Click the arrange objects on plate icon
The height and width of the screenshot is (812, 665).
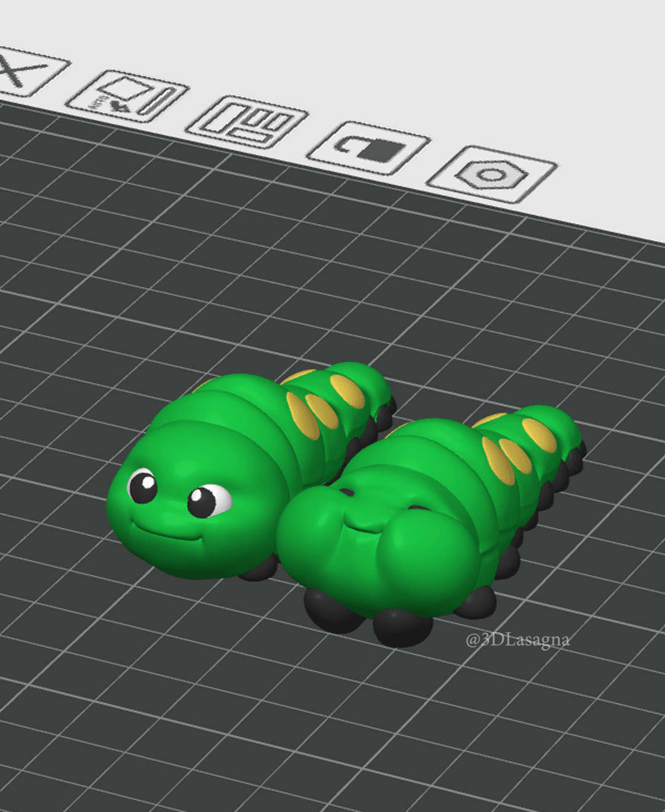tap(246, 121)
